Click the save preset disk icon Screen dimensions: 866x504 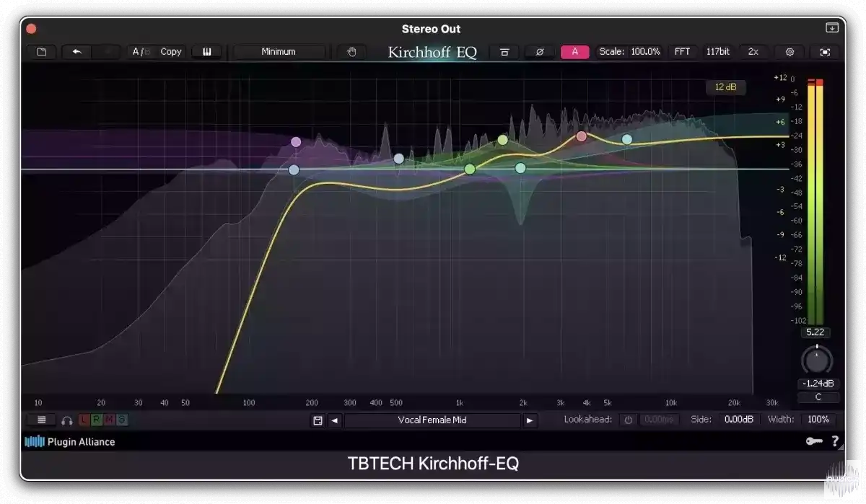tap(318, 420)
